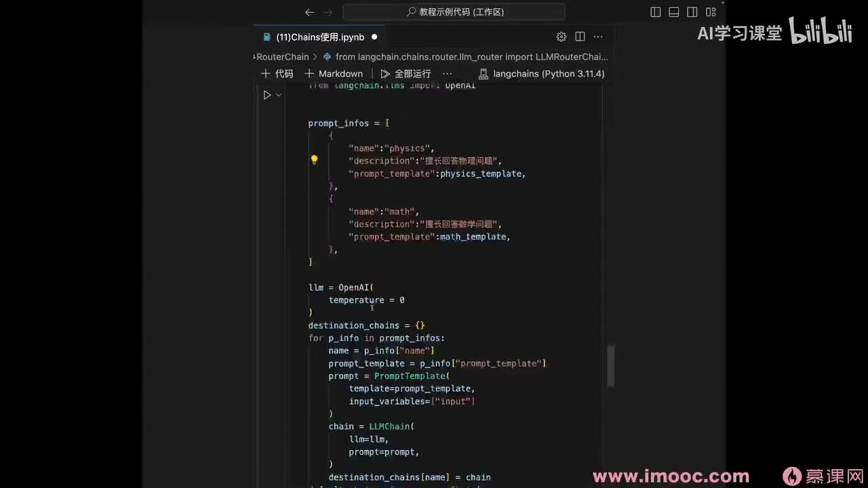This screenshot has height=488, width=868.
Task: Run all cells with 全部运行
Action: point(406,73)
